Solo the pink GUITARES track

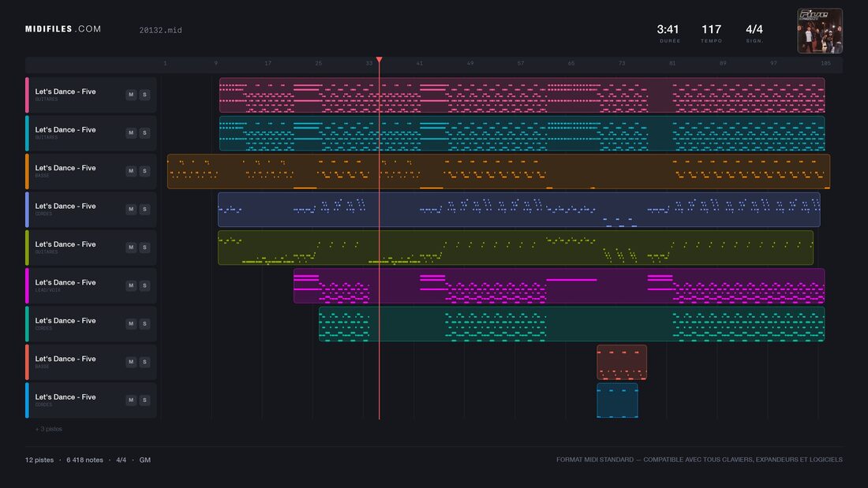pos(144,95)
